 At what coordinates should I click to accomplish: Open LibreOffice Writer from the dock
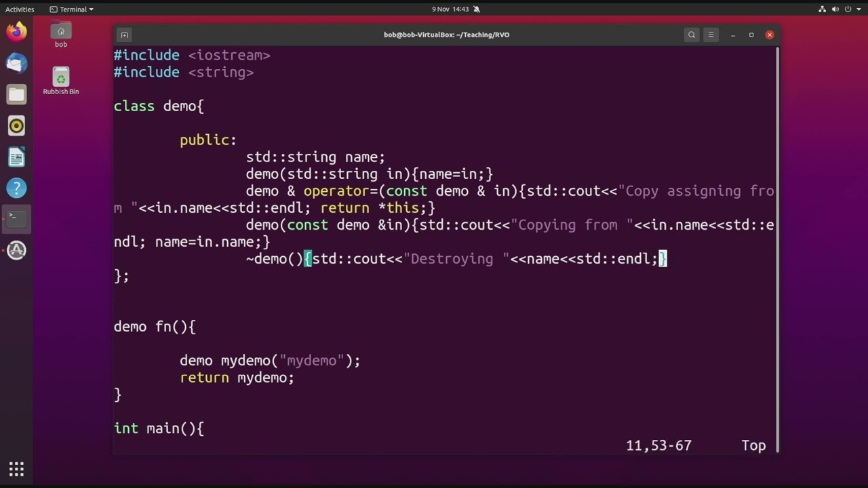(x=16, y=157)
